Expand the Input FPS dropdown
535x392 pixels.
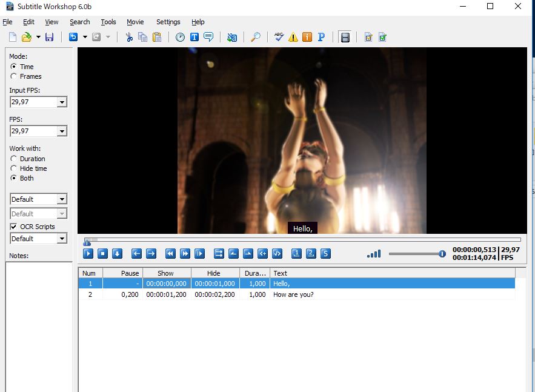point(62,102)
